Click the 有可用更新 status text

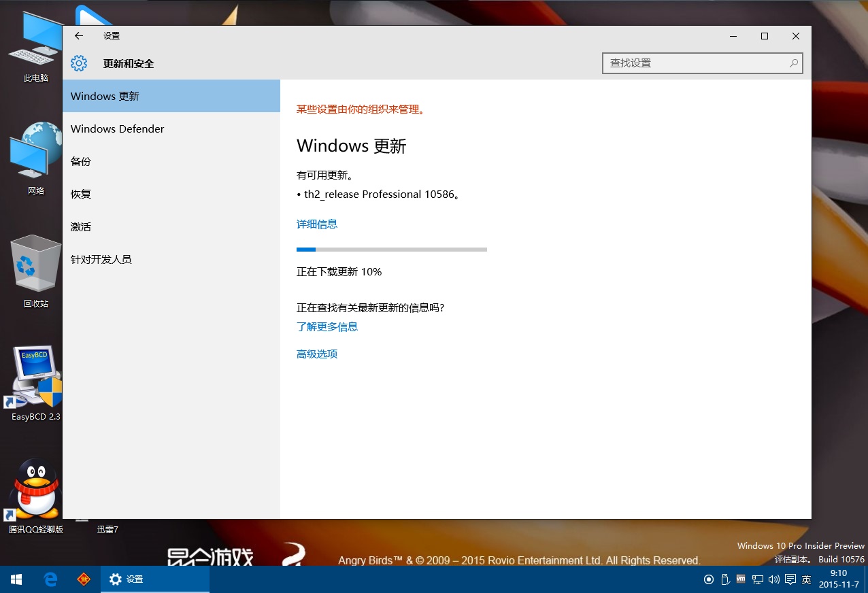pos(325,175)
